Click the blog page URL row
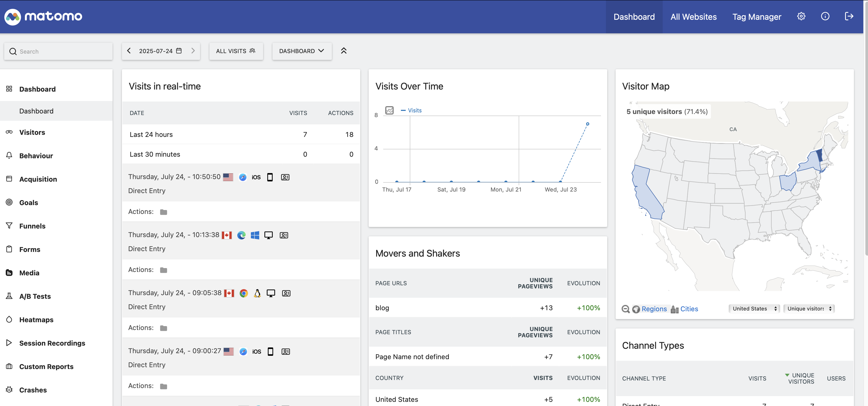The image size is (868, 406). (x=488, y=308)
